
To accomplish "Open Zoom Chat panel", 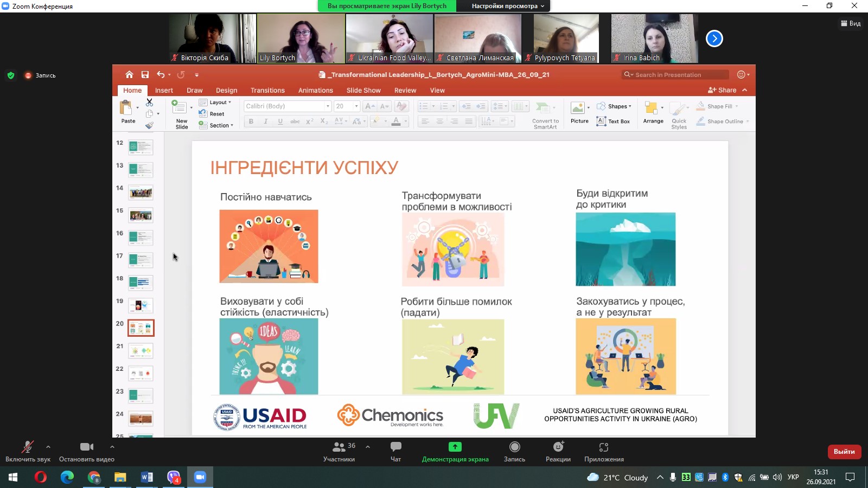I will click(395, 451).
